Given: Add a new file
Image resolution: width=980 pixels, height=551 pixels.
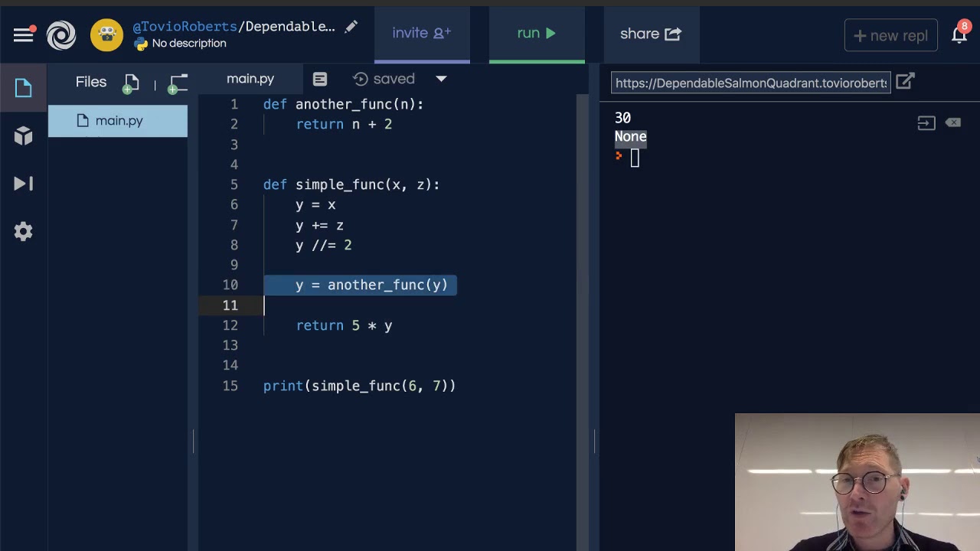Looking at the screenshot, I should (131, 83).
